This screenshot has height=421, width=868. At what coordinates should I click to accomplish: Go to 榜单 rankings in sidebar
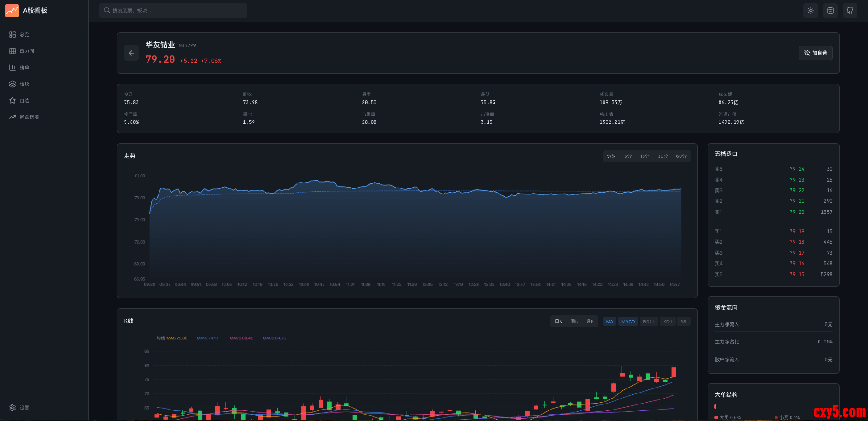[24, 67]
